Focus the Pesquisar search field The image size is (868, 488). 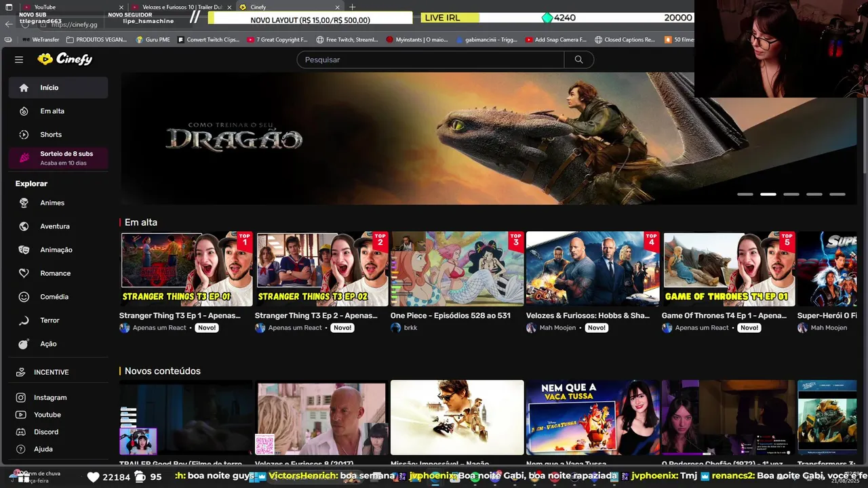click(x=431, y=60)
